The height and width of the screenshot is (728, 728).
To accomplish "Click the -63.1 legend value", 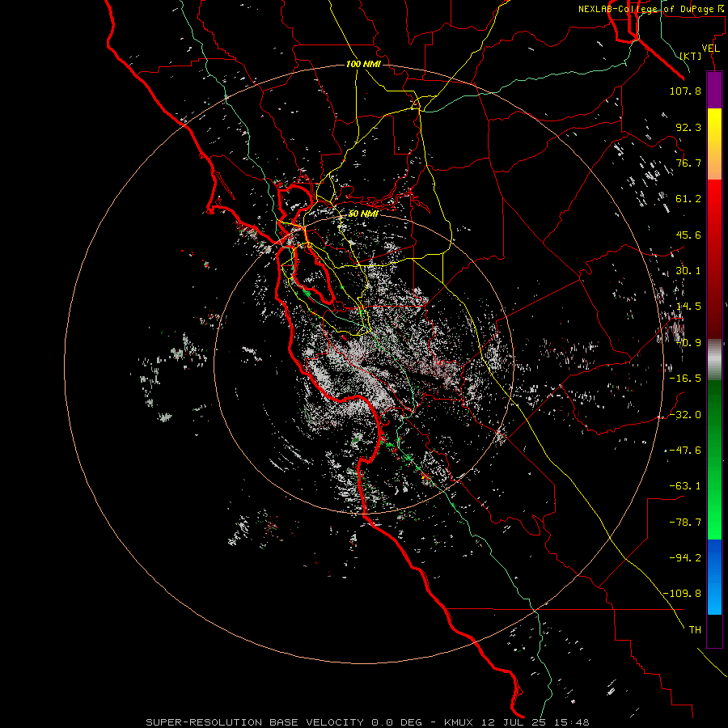I will 685,486.
